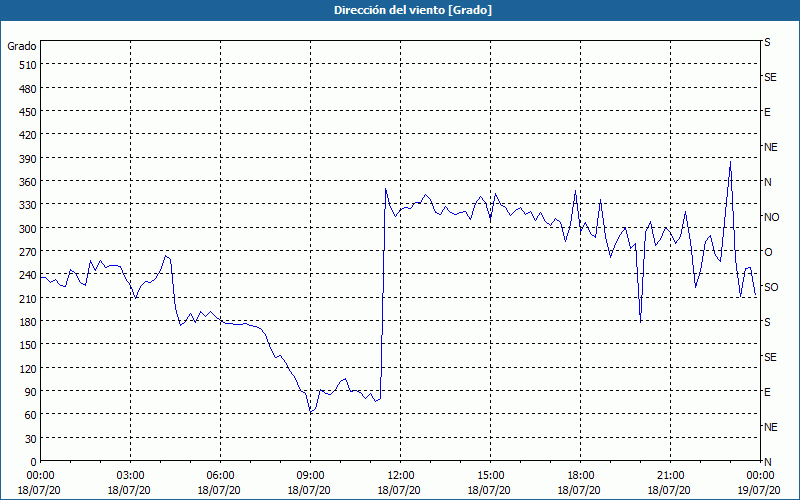Click the 30 degree axis label
800x500 pixels.
31,439
